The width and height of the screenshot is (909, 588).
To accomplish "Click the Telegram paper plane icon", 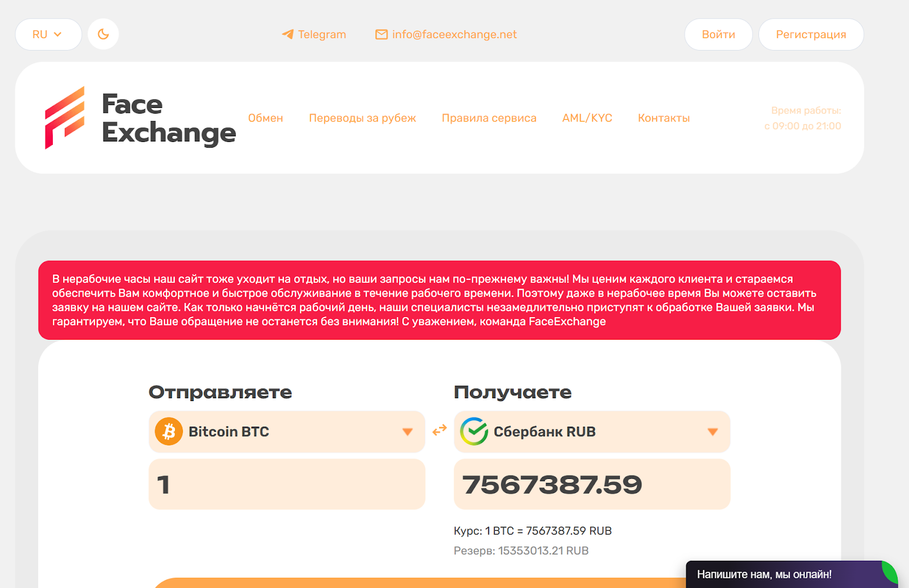I will (288, 35).
